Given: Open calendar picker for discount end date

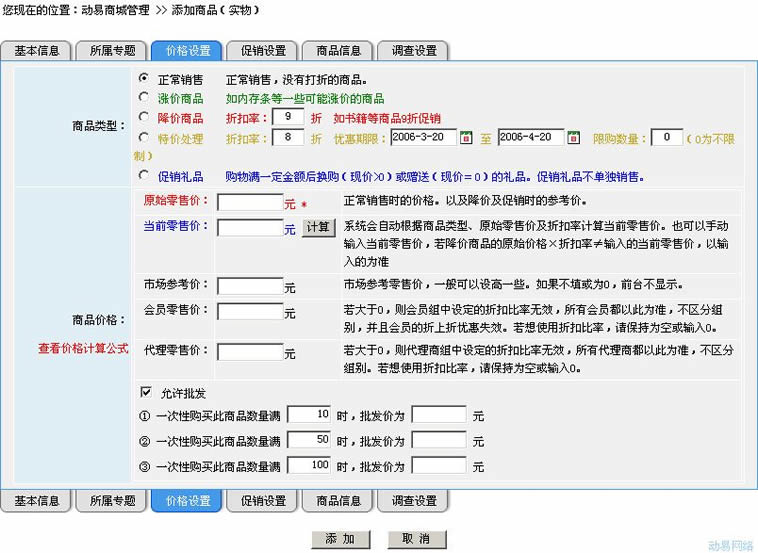Looking at the screenshot, I should click(573, 138).
